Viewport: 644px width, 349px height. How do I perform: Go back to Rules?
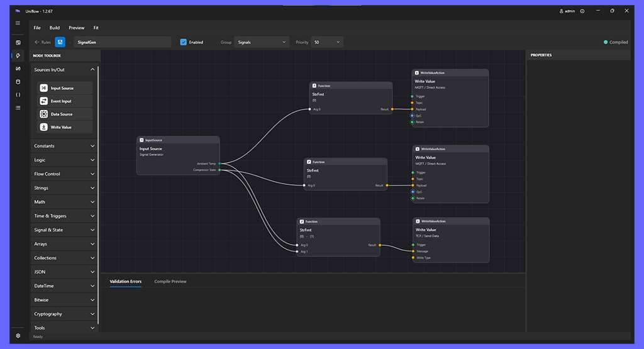click(43, 42)
